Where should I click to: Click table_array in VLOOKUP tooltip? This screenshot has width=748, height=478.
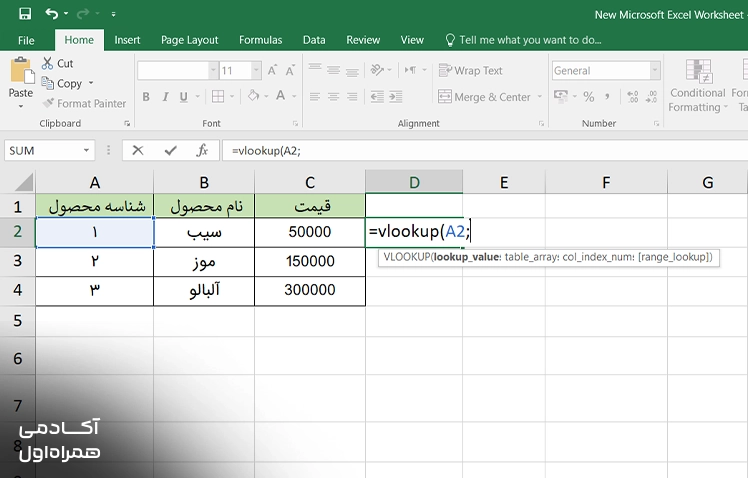(531, 257)
